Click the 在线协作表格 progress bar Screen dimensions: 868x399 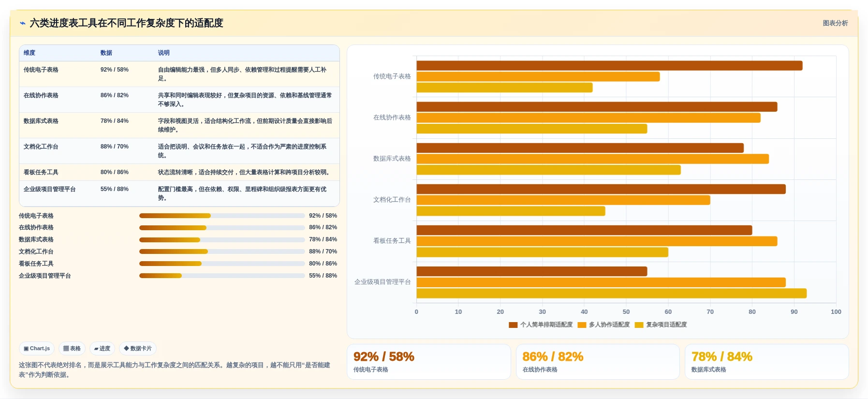[222, 228]
